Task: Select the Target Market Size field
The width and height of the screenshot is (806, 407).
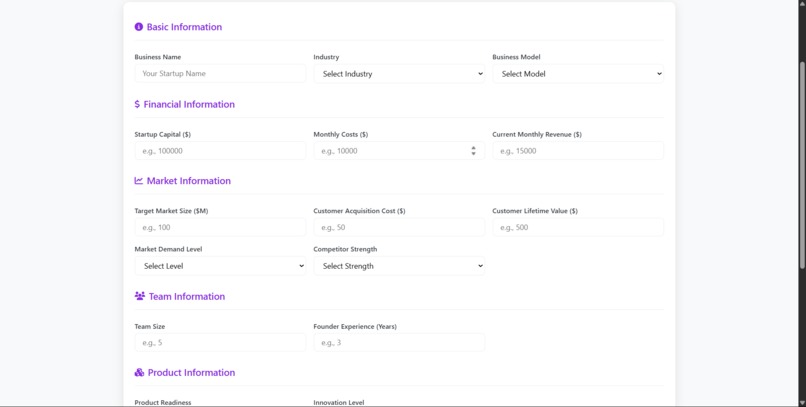Action: [x=220, y=227]
